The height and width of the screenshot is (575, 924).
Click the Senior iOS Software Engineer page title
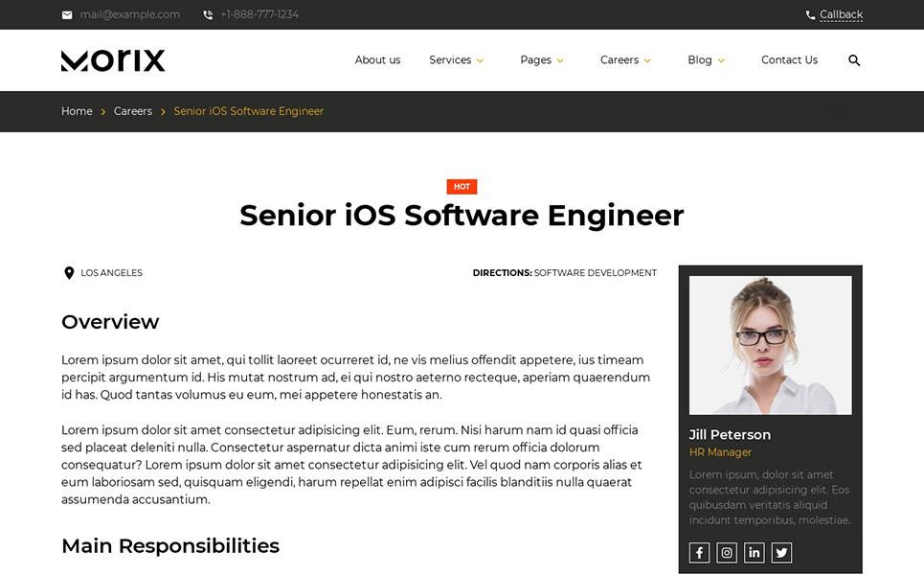pyautogui.click(x=462, y=216)
